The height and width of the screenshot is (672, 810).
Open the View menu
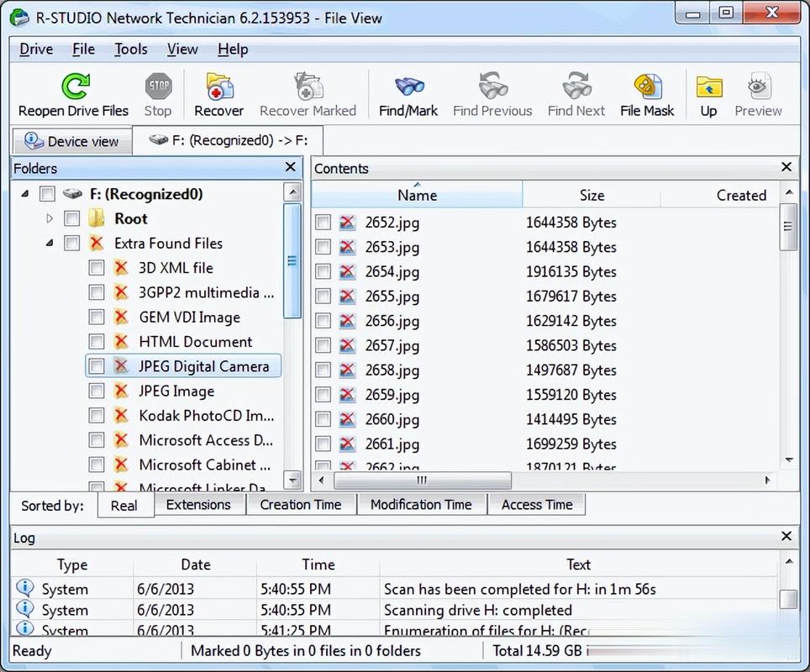pyautogui.click(x=182, y=49)
